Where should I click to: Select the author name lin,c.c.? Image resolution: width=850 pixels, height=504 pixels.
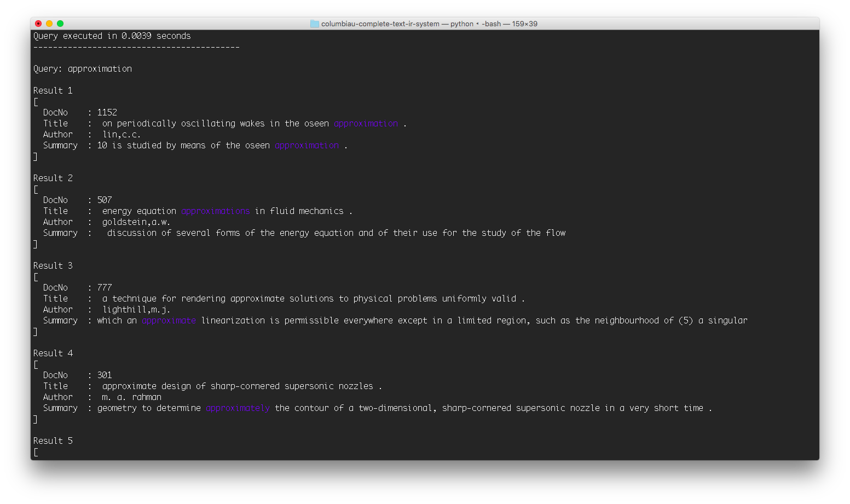[x=121, y=134]
